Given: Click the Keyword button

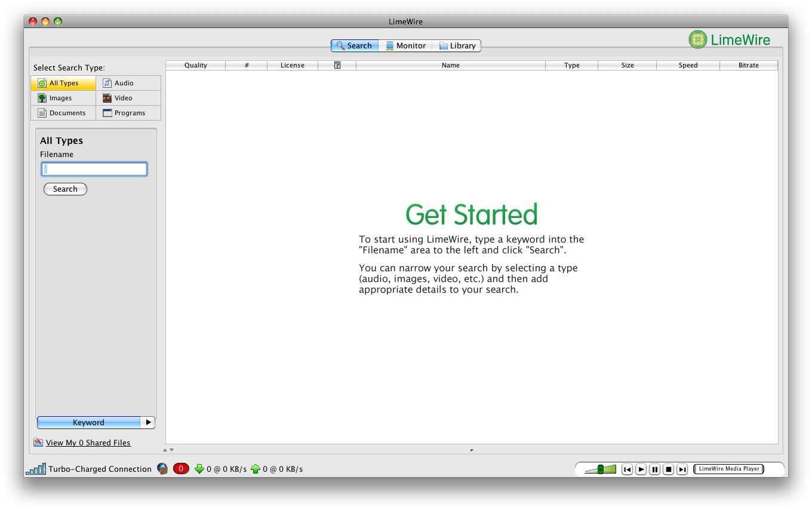Looking at the screenshot, I should [88, 422].
